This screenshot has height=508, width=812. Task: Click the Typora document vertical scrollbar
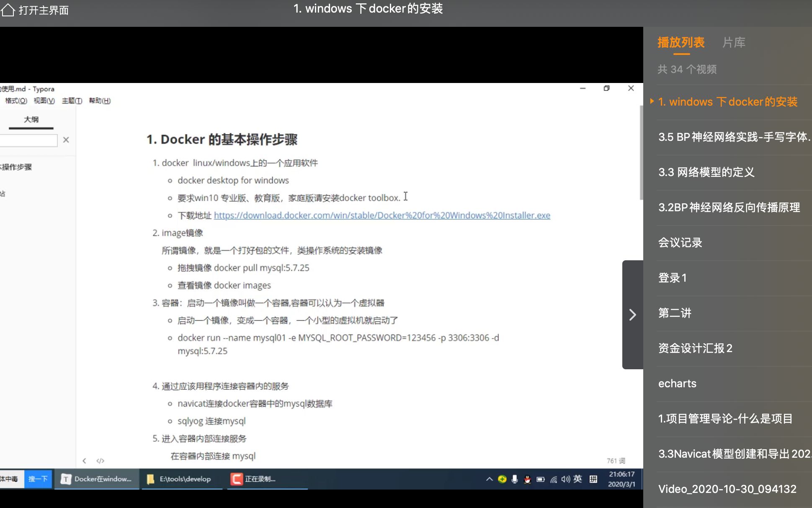pos(641,153)
